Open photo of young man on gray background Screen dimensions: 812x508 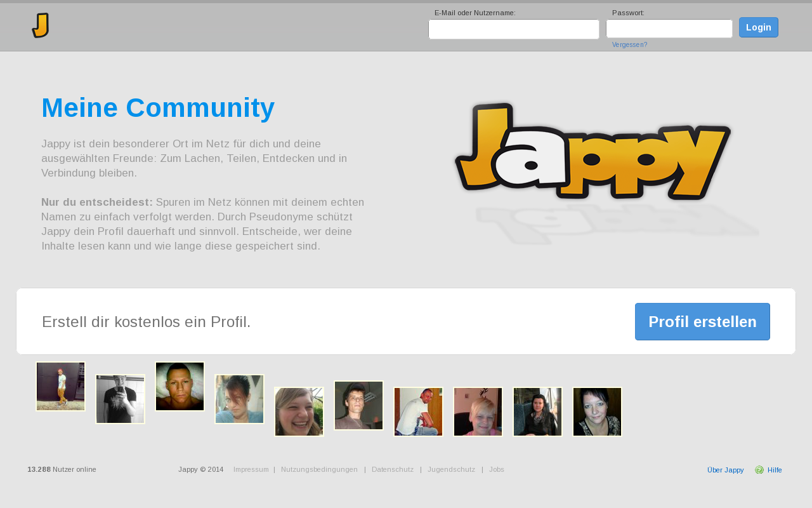click(358, 405)
